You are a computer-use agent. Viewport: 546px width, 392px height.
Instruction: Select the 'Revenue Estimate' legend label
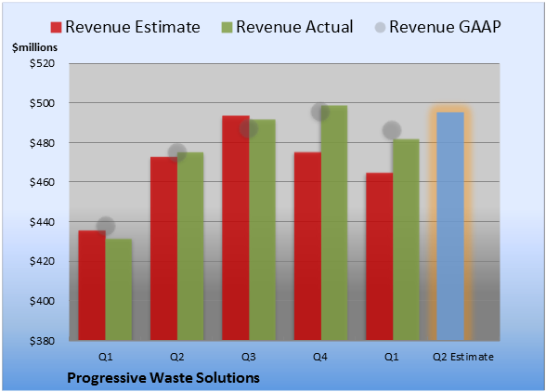point(133,27)
